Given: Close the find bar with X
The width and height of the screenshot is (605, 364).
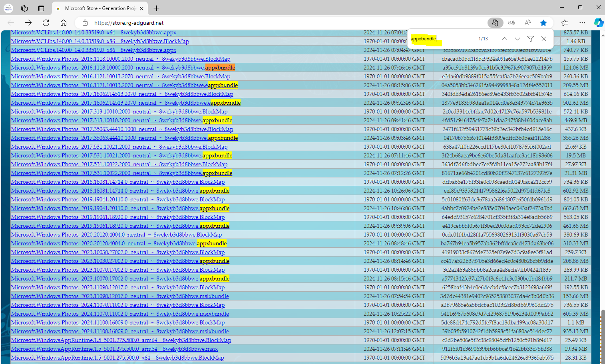Looking at the screenshot, I should (544, 39).
